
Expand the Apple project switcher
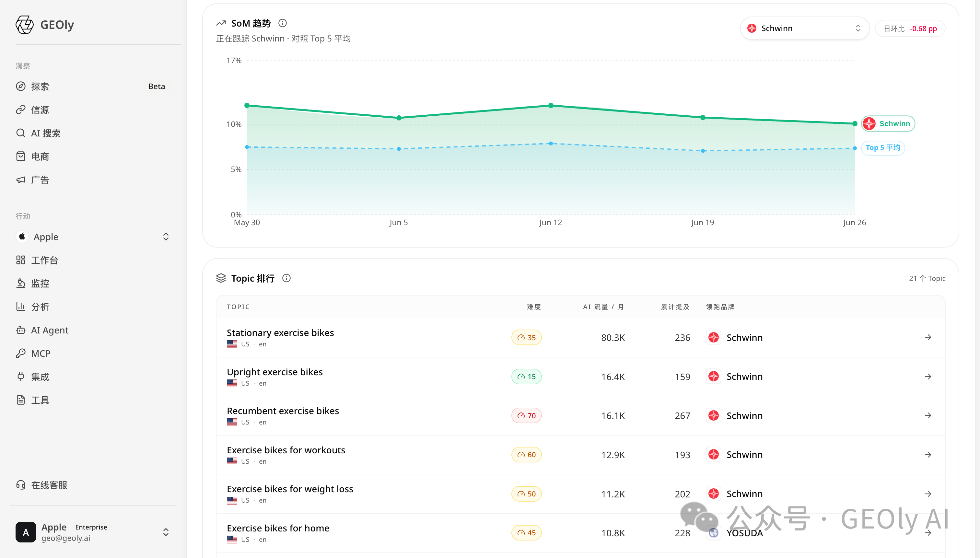tap(166, 237)
